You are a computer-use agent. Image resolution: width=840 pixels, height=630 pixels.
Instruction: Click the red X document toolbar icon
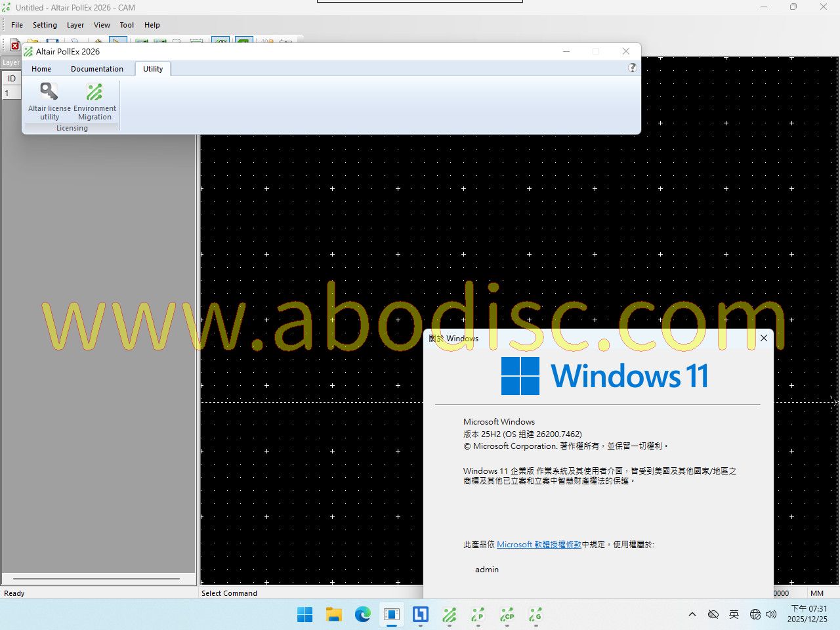(x=14, y=45)
